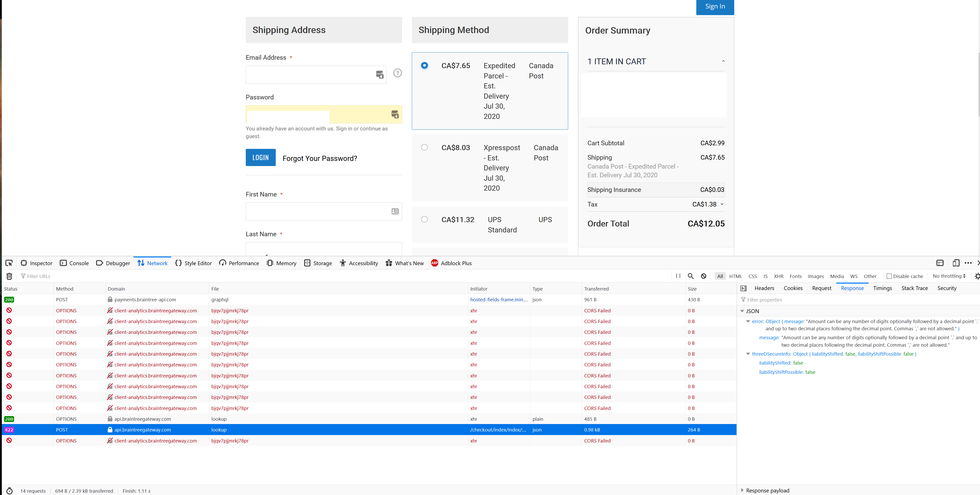
Task: Open the No throttling dropdown
Action: pyautogui.click(x=949, y=276)
